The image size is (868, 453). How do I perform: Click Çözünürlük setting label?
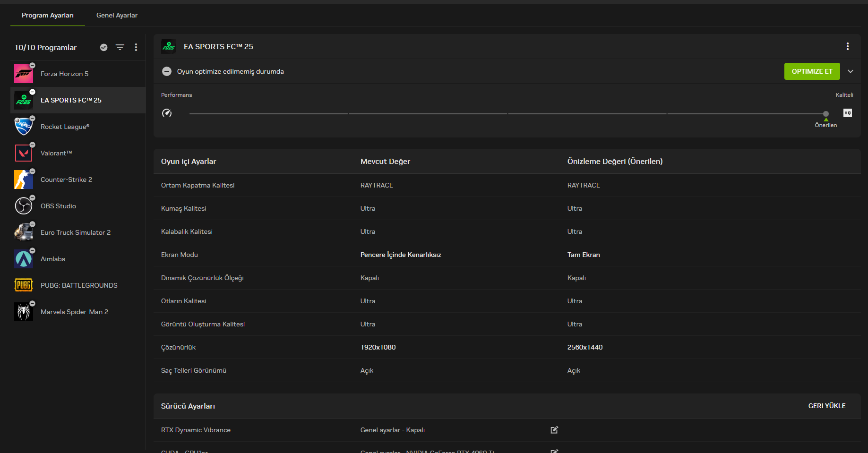178,347
